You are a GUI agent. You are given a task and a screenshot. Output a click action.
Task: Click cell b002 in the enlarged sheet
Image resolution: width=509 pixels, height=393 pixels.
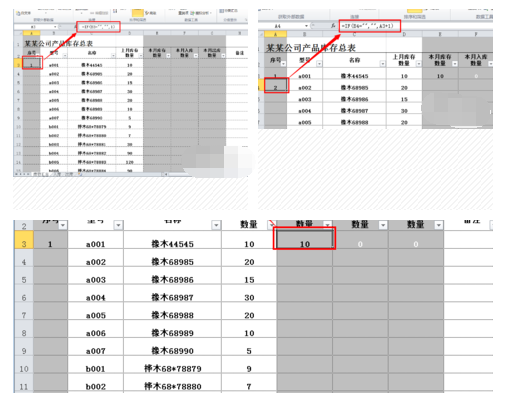click(95, 382)
